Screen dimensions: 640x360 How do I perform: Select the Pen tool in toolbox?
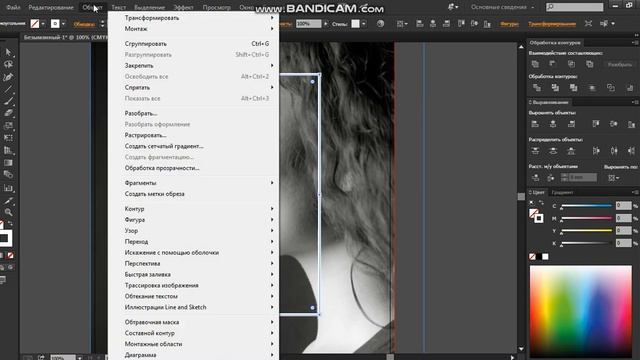(x=8, y=77)
